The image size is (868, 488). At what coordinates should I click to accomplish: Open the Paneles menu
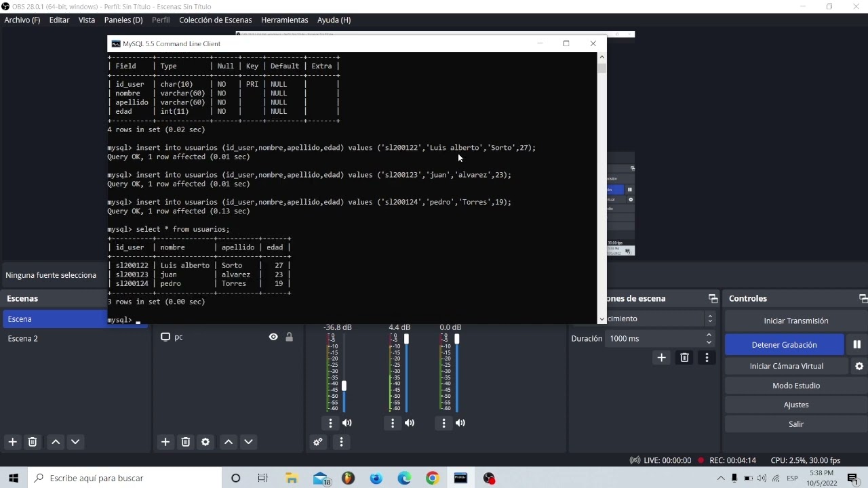pos(123,20)
